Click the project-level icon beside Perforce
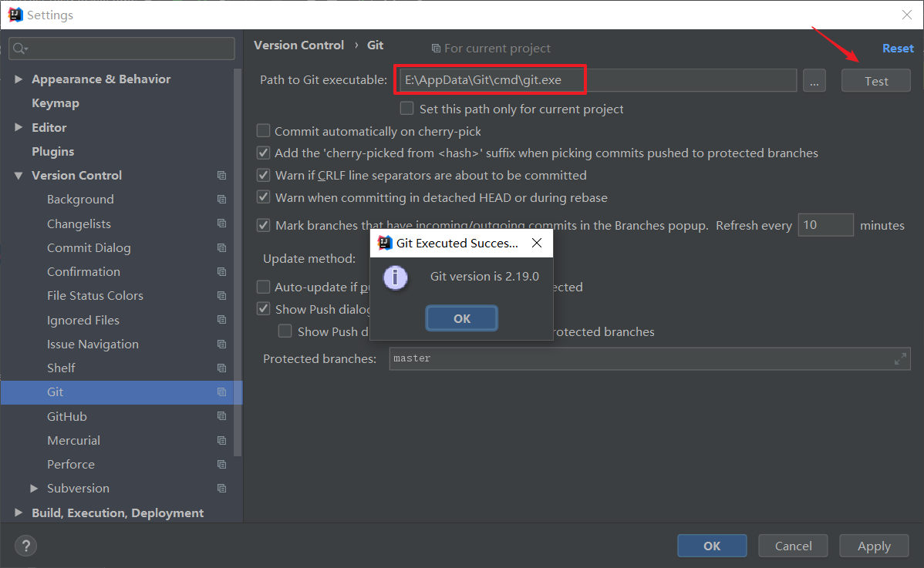Screen dimensions: 924x568 point(221,465)
